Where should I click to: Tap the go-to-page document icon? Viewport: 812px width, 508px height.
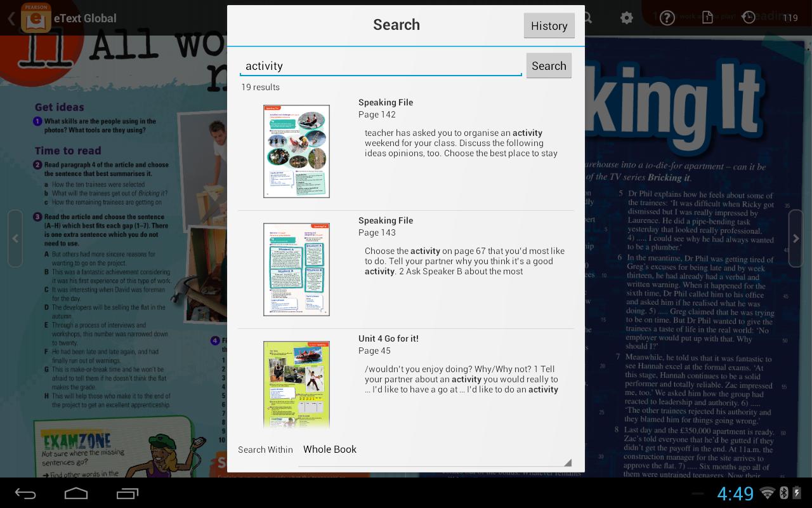click(x=707, y=18)
